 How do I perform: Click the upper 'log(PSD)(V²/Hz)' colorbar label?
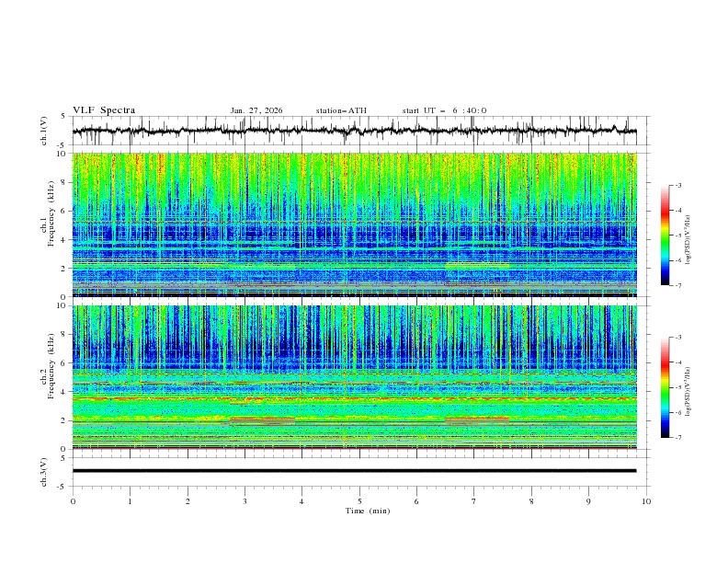[x=688, y=240]
